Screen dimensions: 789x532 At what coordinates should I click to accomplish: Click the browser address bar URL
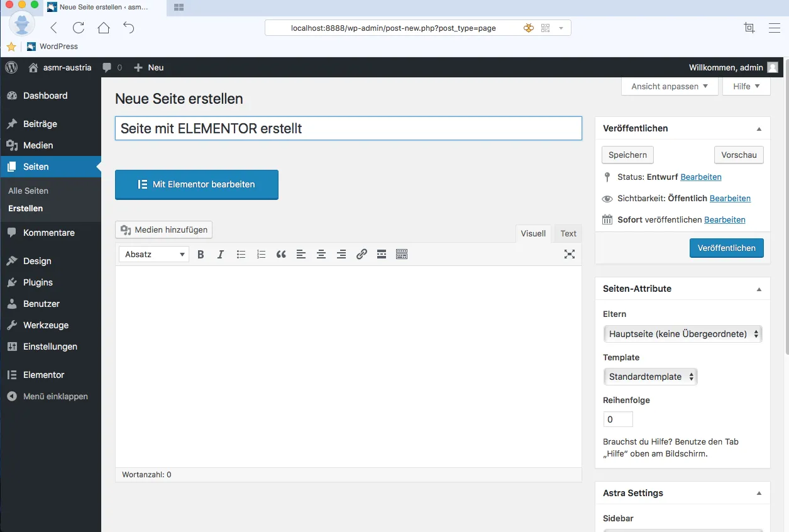point(393,28)
